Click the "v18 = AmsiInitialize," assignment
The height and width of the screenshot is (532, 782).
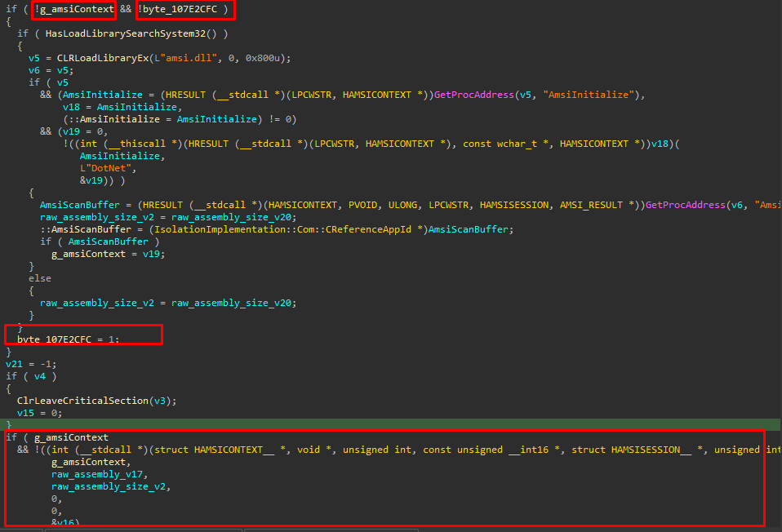tap(122, 107)
